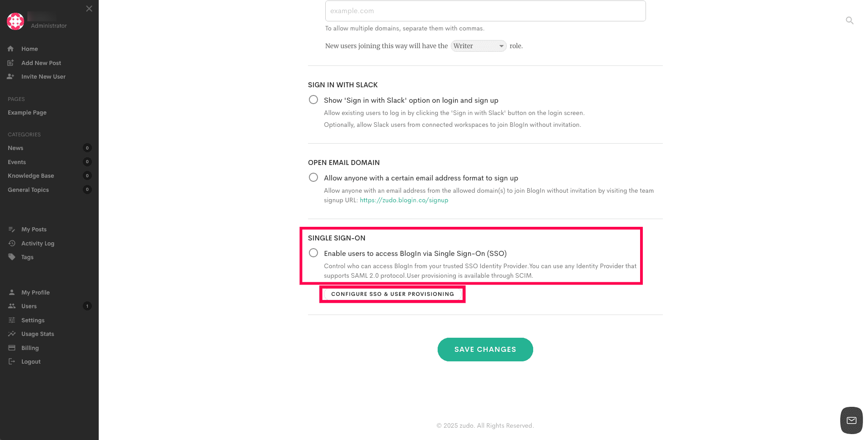Click the Save Changes button
Image resolution: width=868 pixels, height=440 pixels.
(x=485, y=350)
